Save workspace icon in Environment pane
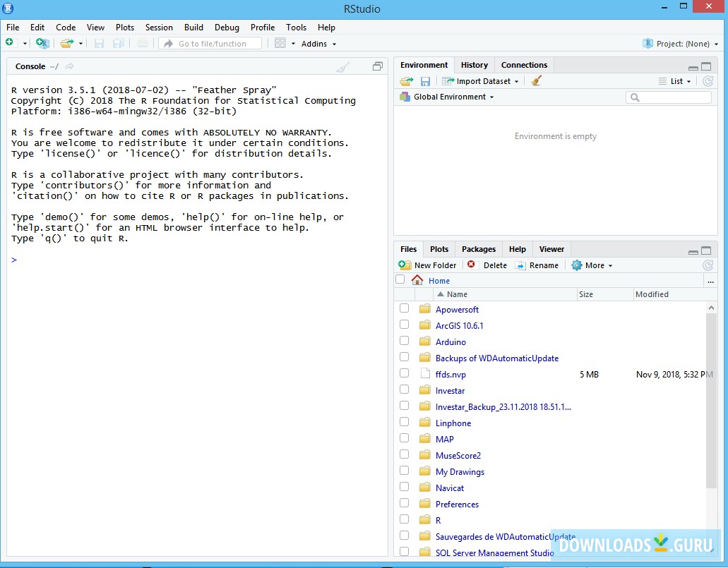728x568 pixels. tap(425, 81)
